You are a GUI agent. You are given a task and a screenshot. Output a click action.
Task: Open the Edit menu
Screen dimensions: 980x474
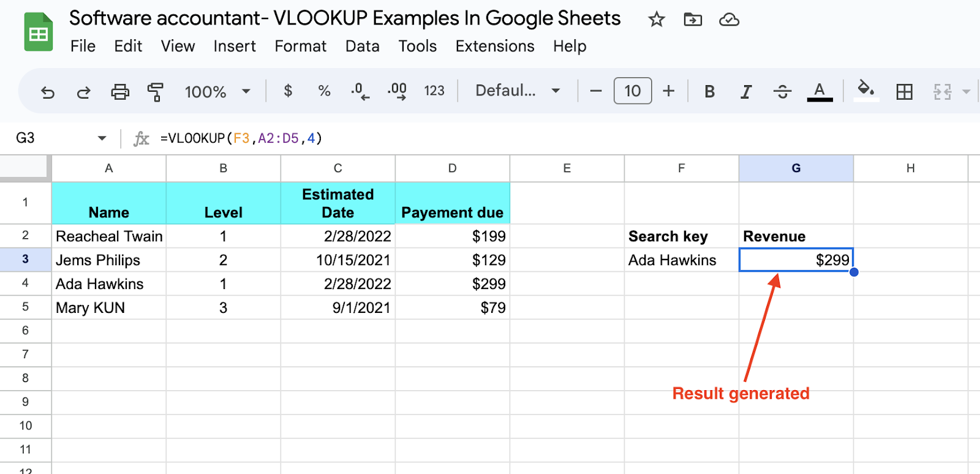(128, 46)
